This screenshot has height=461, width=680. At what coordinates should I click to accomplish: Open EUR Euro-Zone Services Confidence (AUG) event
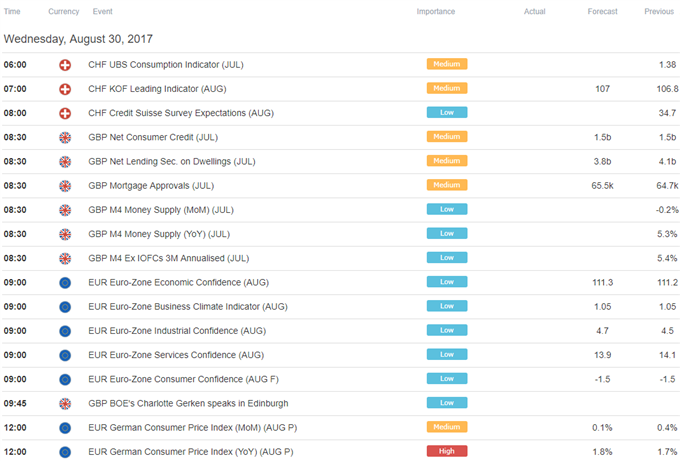coord(176,355)
